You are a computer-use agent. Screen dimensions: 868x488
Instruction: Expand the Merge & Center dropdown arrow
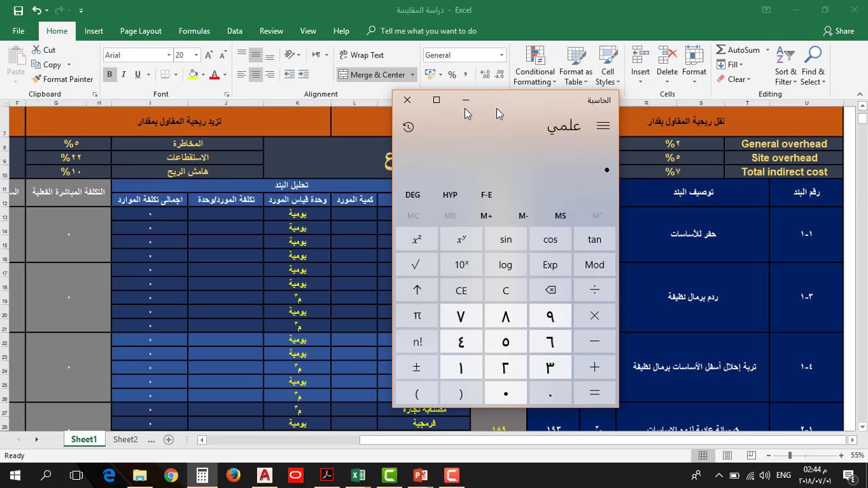pos(412,75)
